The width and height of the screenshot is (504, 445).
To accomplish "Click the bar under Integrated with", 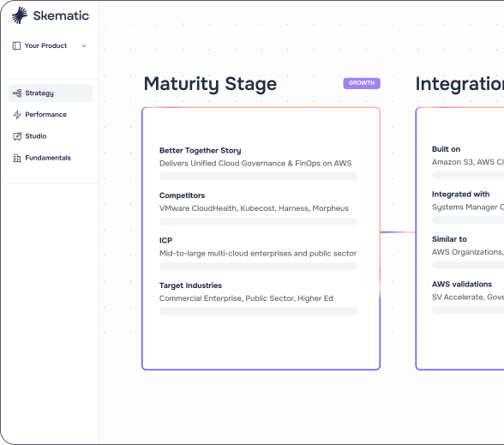I will pyautogui.click(x=468, y=219).
